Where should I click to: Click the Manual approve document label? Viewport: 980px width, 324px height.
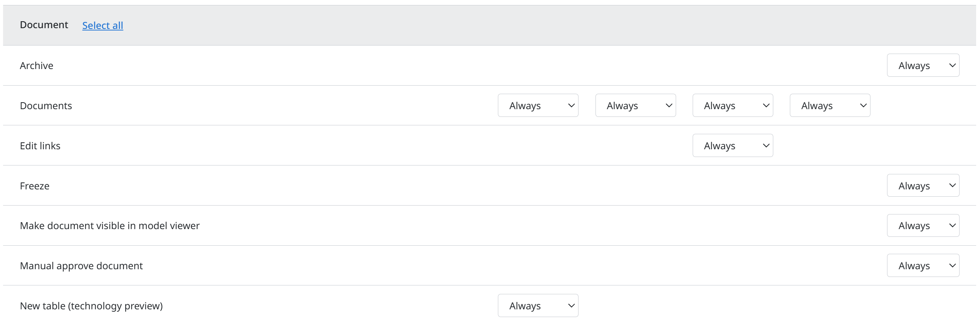(x=81, y=266)
